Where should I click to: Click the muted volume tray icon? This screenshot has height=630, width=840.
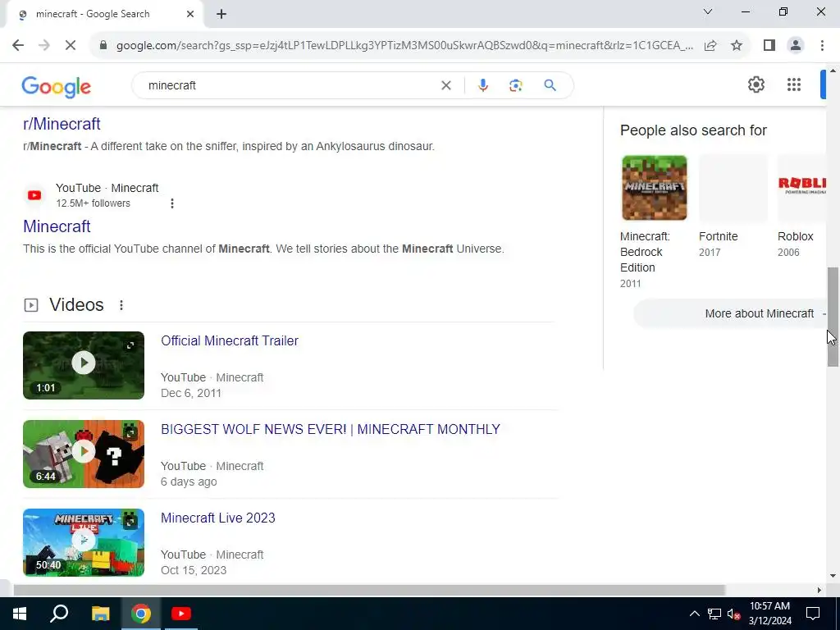coord(733,614)
